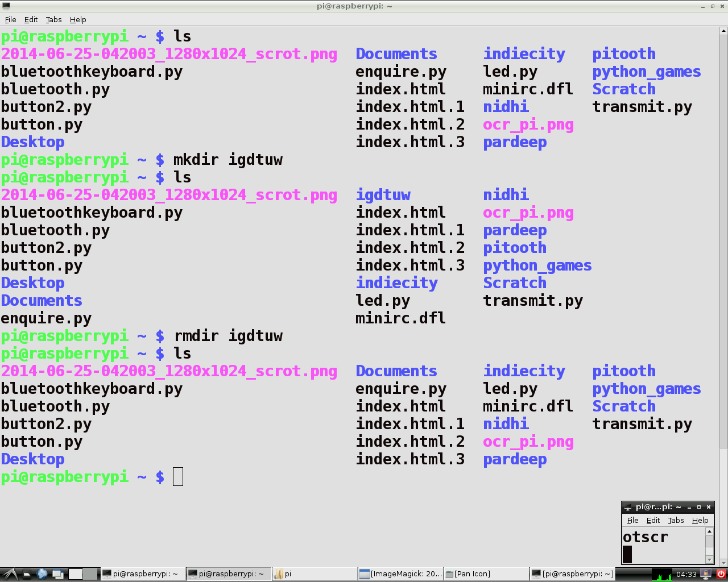The width and height of the screenshot is (728, 582).
Task: Click main terminal window menu icon in titlebar
Action: pos(6,6)
